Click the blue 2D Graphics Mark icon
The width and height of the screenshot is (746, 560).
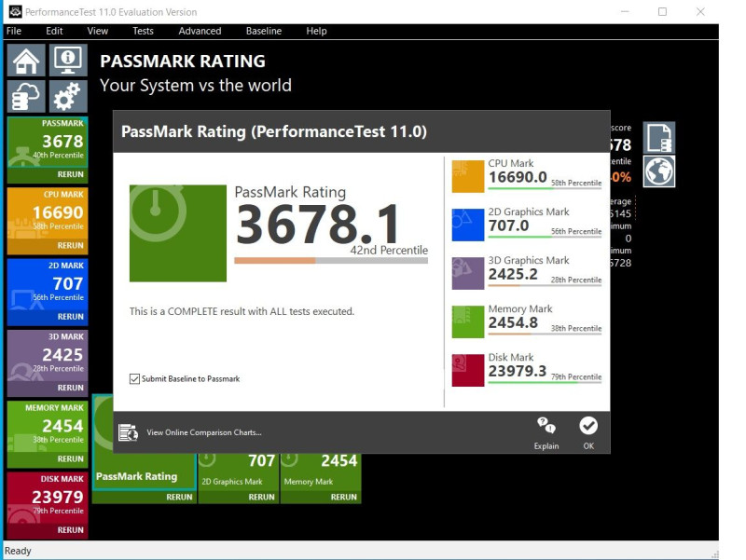468,225
